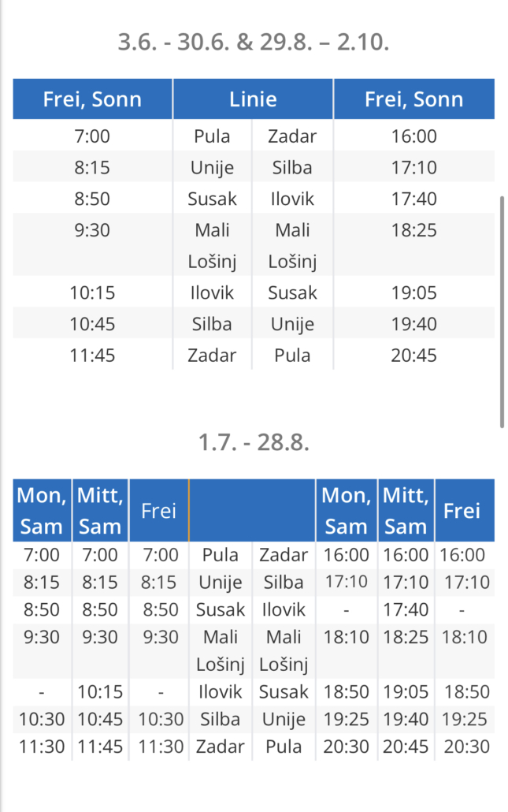The image size is (508, 812).
Task: Click the '3.6. - 30.6. & 29.8. – 2.10.' heading
Action: [x=254, y=42]
